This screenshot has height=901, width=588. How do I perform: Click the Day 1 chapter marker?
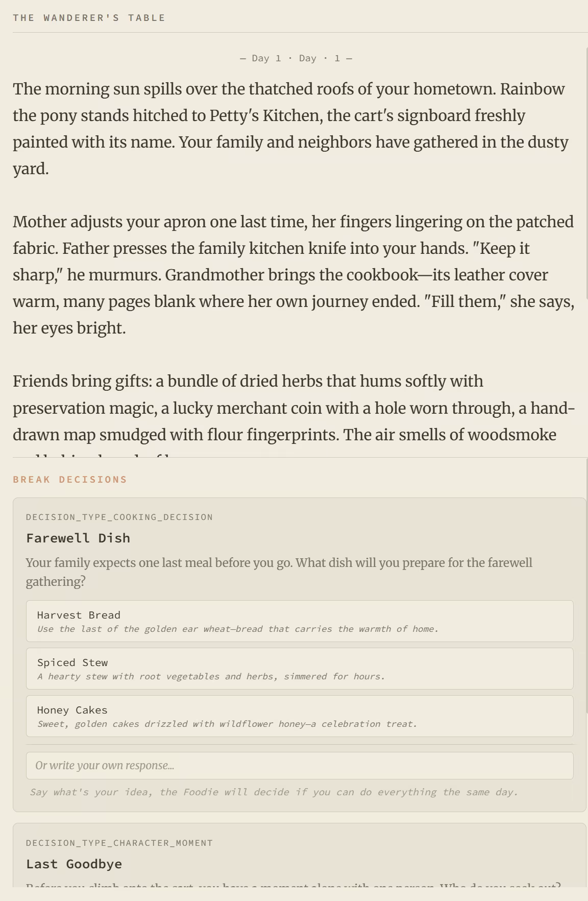pos(296,58)
